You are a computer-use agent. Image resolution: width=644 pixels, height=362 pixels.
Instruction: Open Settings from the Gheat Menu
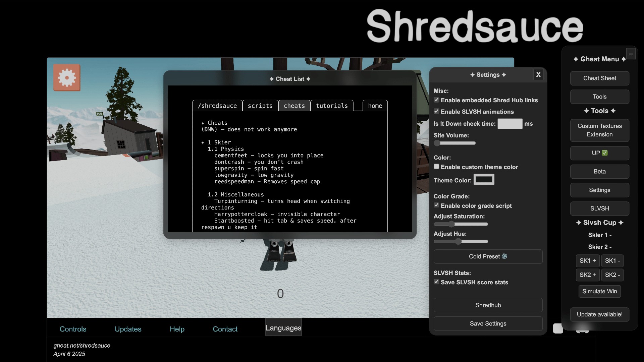point(599,190)
